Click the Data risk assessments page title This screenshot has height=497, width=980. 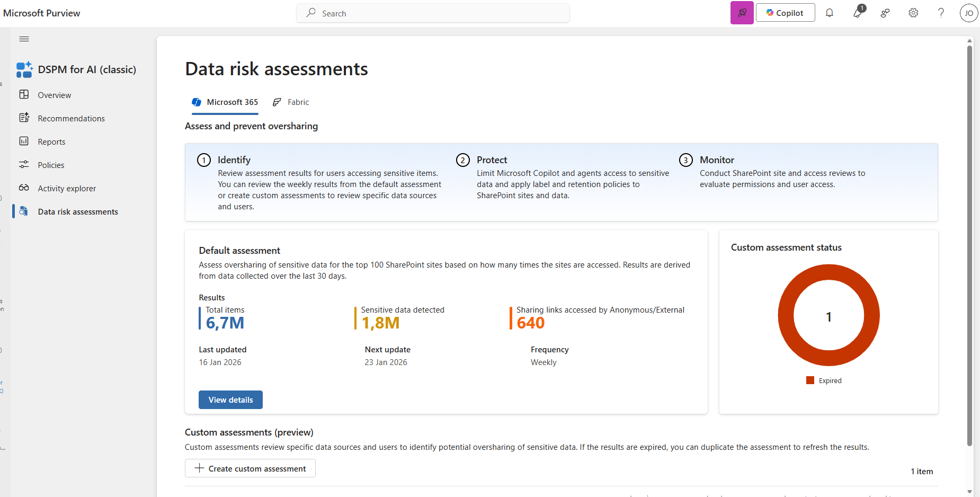[x=277, y=69]
